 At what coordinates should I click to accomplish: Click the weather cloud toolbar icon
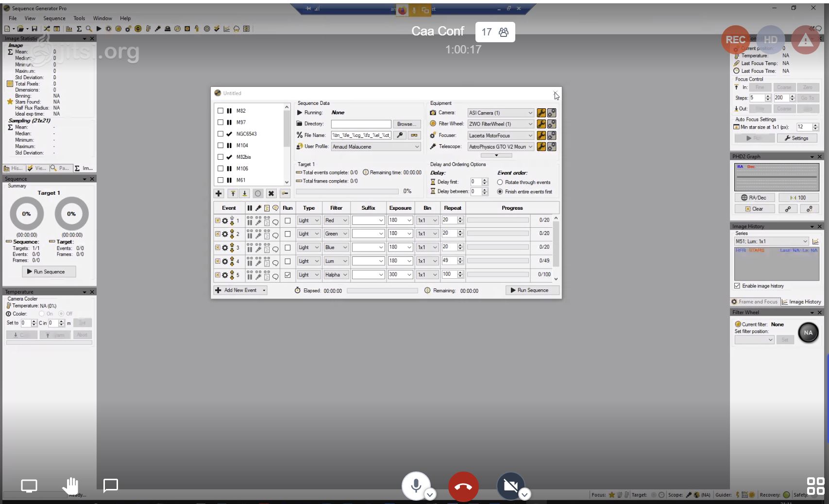pos(237,29)
